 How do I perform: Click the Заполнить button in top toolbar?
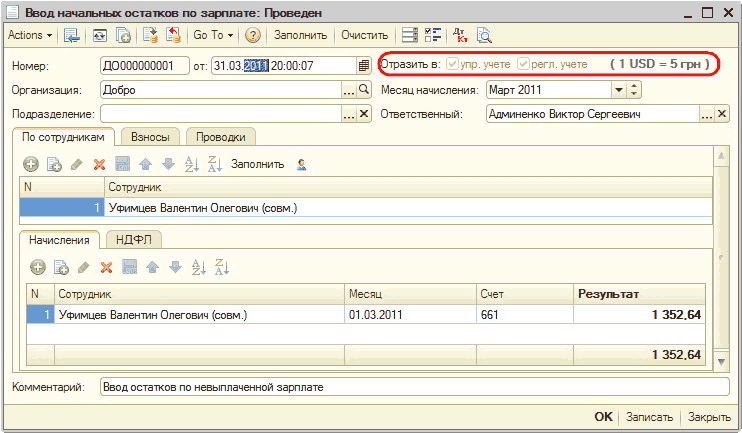point(300,35)
